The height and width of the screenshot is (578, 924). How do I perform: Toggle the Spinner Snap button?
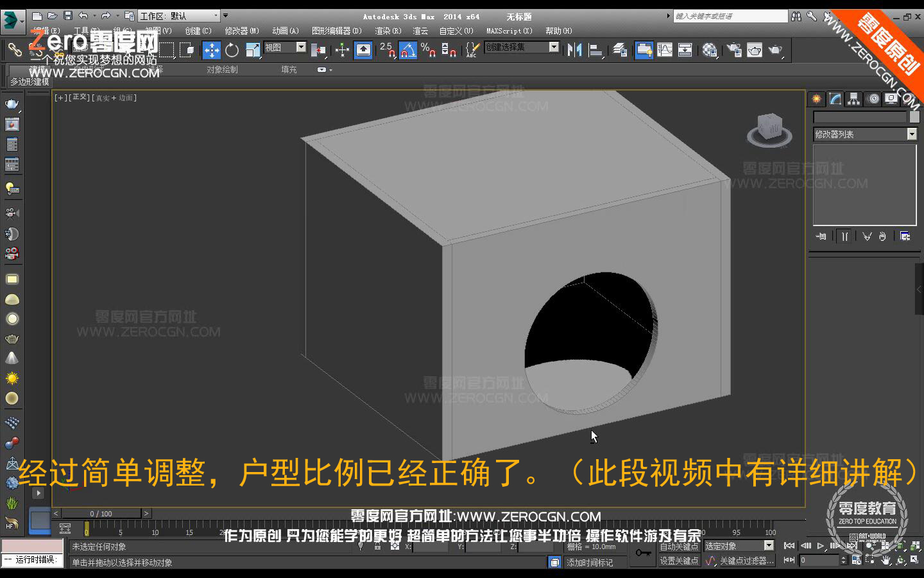(449, 49)
